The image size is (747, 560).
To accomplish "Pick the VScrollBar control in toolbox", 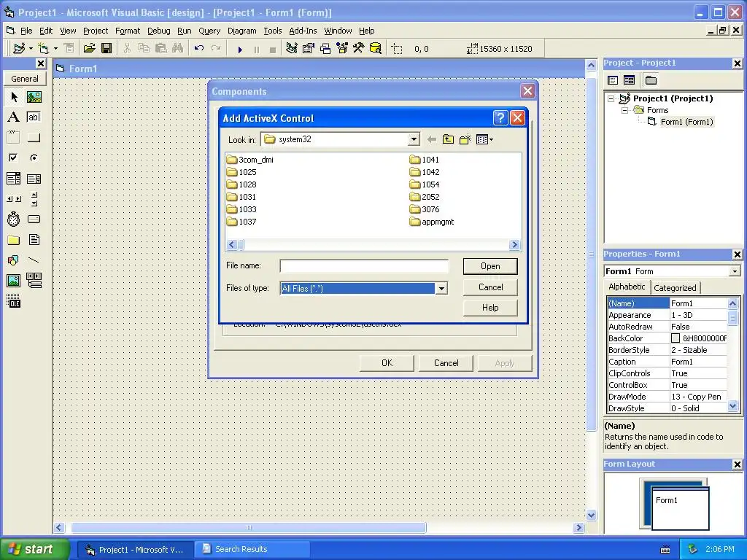I will click(x=34, y=199).
